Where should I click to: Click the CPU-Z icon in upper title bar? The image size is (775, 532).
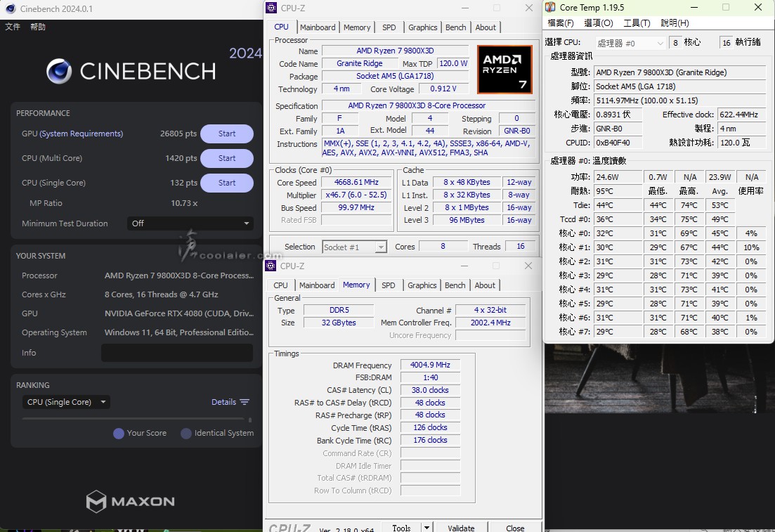click(x=272, y=8)
